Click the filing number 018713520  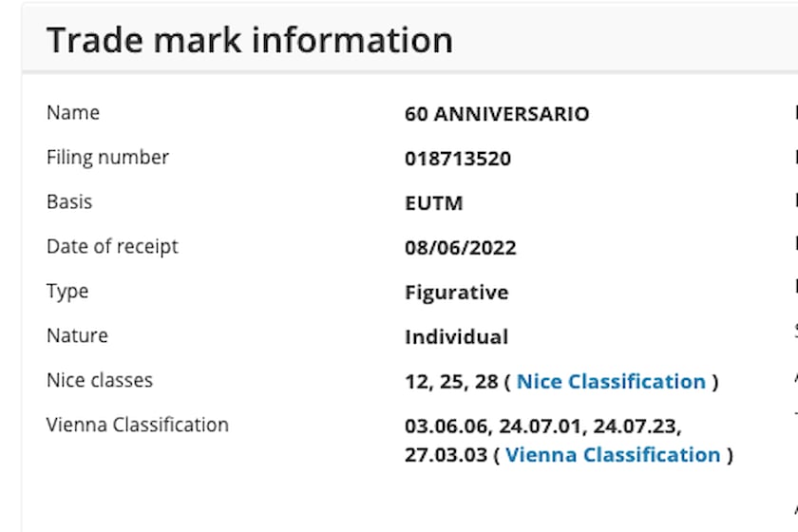(x=458, y=159)
